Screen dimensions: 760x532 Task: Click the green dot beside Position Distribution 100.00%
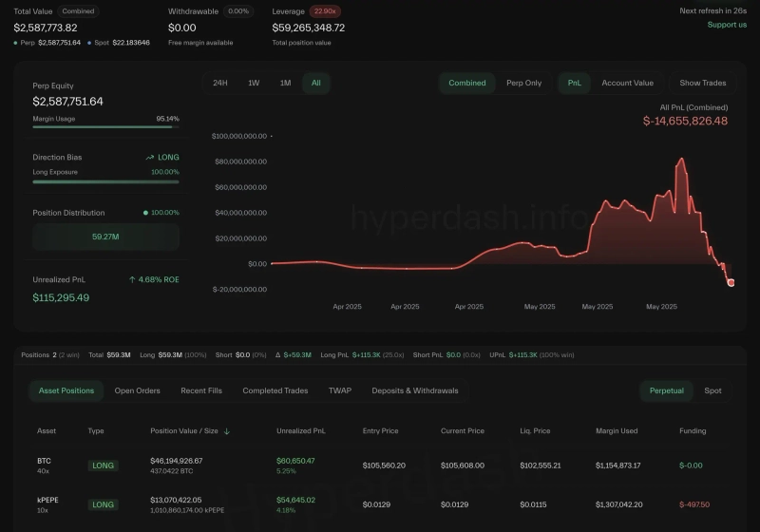[x=144, y=213]
